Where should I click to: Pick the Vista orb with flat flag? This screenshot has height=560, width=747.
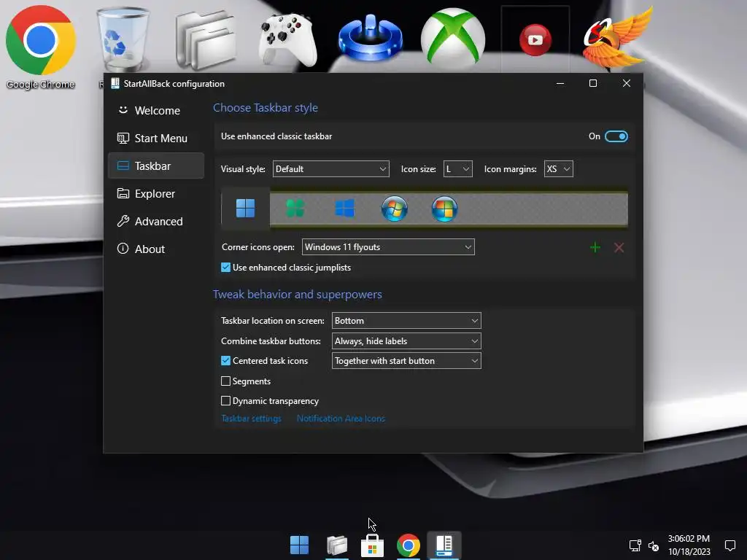(x=444, y=209)
